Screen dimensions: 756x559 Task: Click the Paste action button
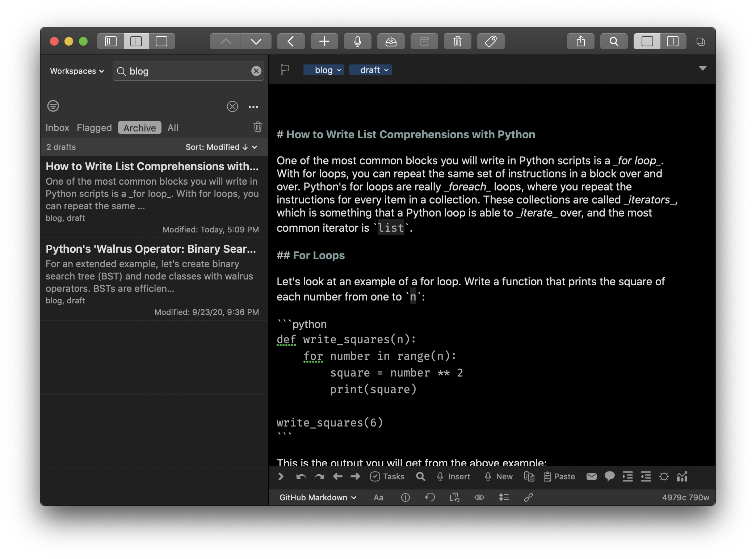coord(559,476)
